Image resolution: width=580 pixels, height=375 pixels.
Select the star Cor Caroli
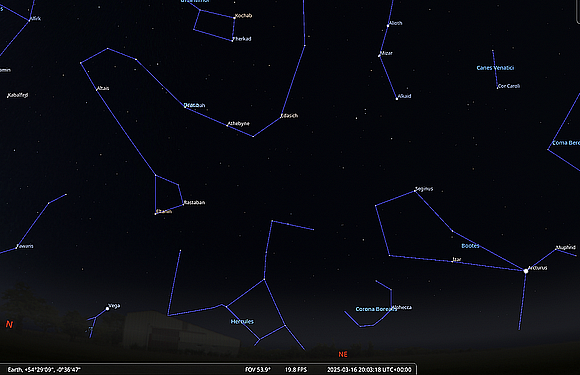pyautogui.click(x=497, y=88)
